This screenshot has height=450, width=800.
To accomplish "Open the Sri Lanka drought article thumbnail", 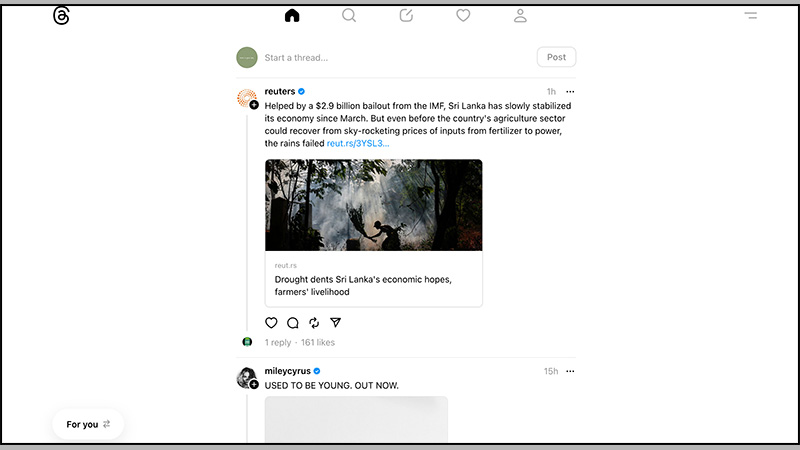I will pos(373,205).
